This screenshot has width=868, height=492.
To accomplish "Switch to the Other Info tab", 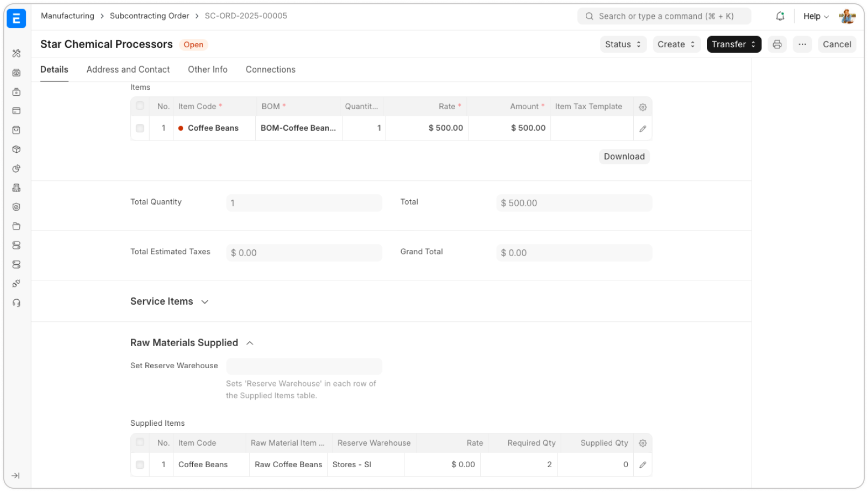I will [x=208, y=69].
